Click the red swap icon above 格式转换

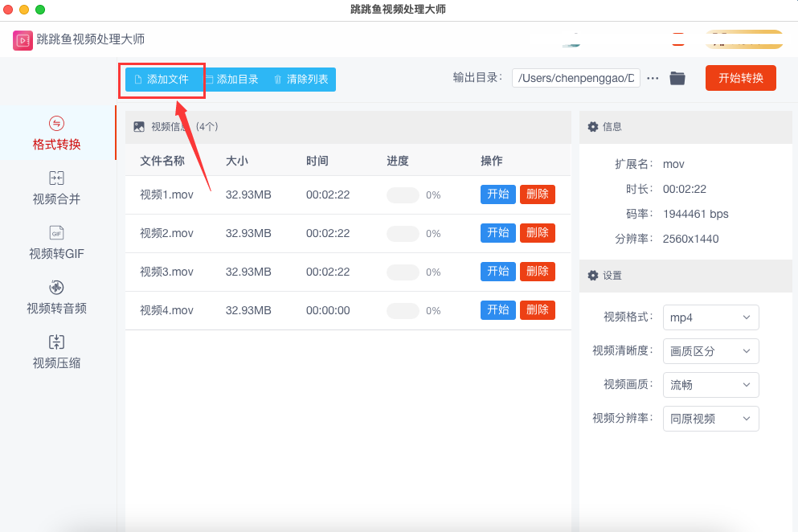tap(56, 123)
